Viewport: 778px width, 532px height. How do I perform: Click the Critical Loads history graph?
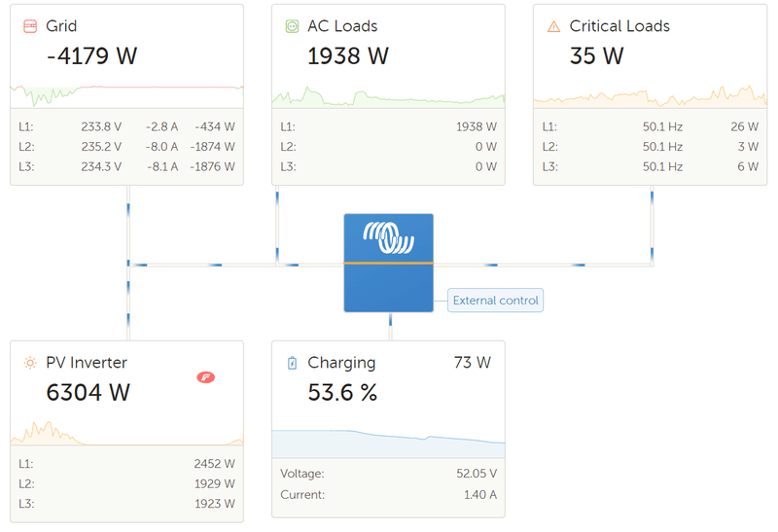(x=650, y=97)
